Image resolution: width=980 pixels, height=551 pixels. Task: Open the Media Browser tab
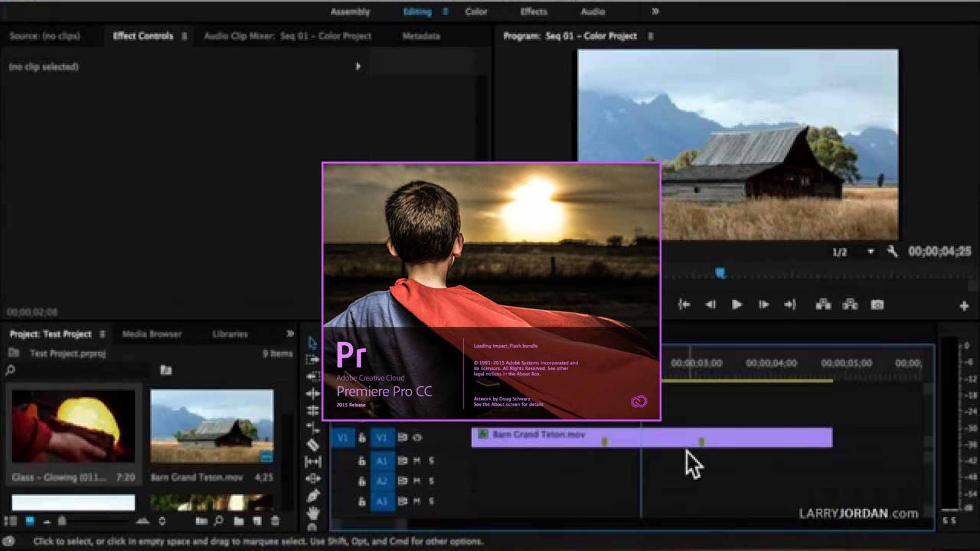(x=152, y=334)
